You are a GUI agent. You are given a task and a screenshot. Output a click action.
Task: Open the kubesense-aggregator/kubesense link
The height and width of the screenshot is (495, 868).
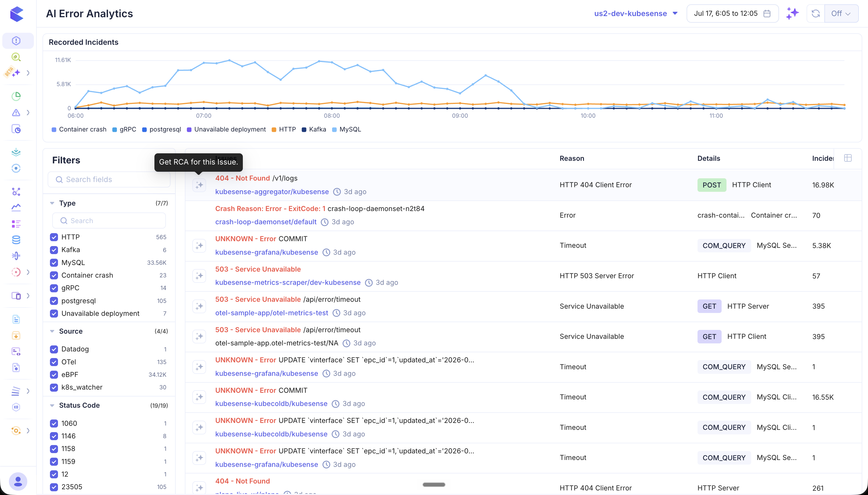[272, 192]
